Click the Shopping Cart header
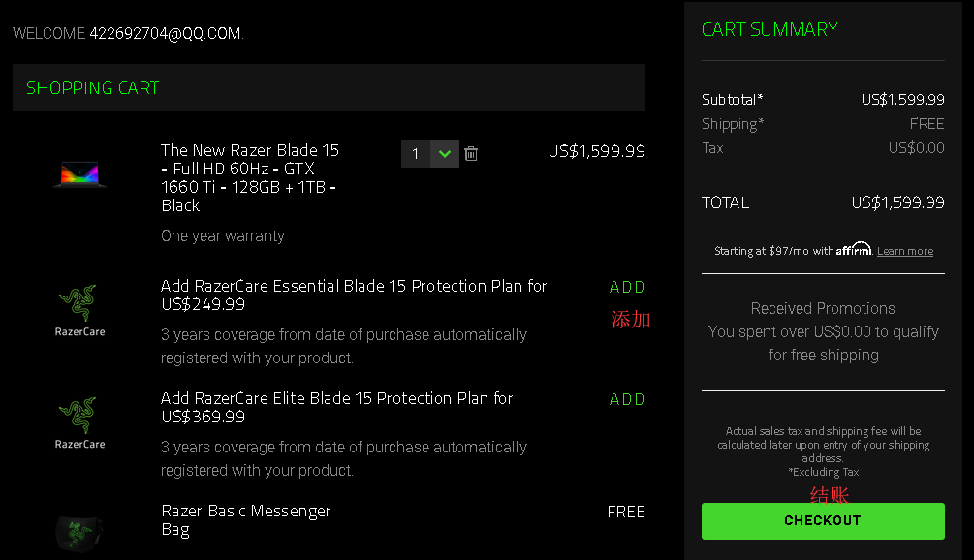This screenshot has height=560, width=974. point(92,88)
